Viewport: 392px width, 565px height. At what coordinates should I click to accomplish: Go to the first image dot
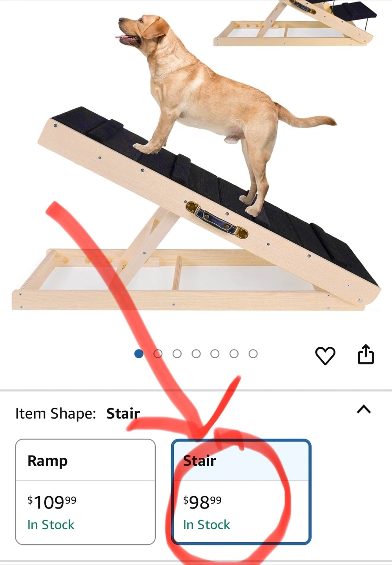[x=139, y=354]
